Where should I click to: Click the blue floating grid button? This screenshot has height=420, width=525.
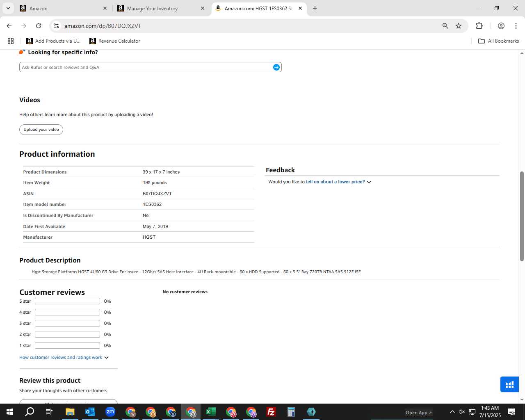(x=509, y=384)
